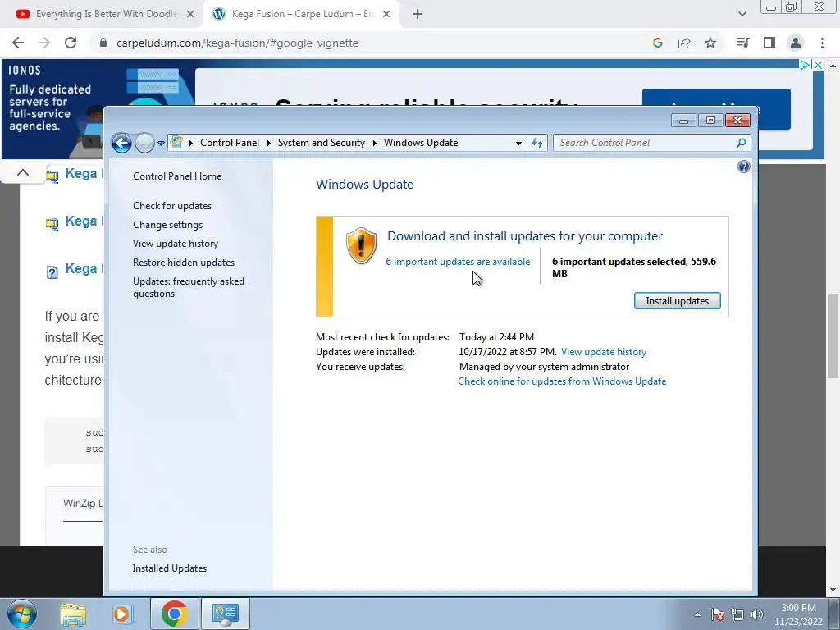The height and width of the screenshot is (630, 840).
Task: Open Chrome three-dot menu
Action: pyautogui.click(x=822, y=43)
